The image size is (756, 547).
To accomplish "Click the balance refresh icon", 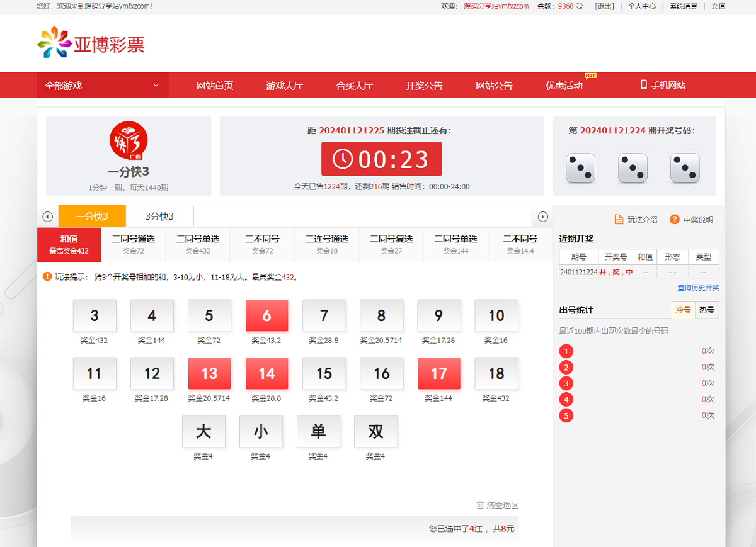I will point(580,6).
